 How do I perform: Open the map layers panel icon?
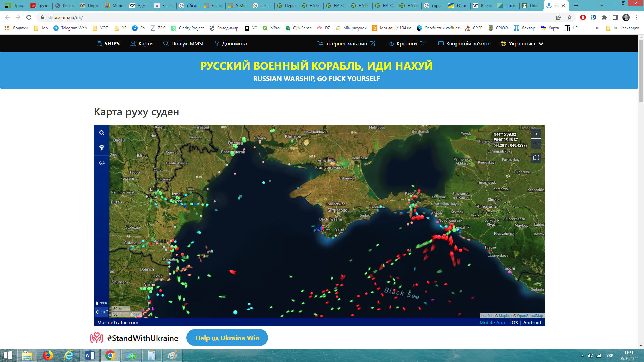click(102, 163)
